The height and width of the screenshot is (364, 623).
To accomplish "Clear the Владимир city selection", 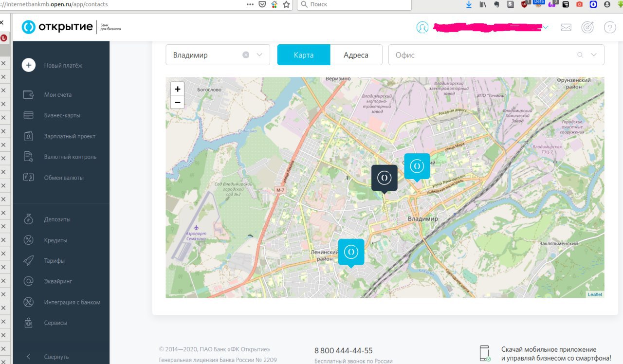I will coord(246,55).
